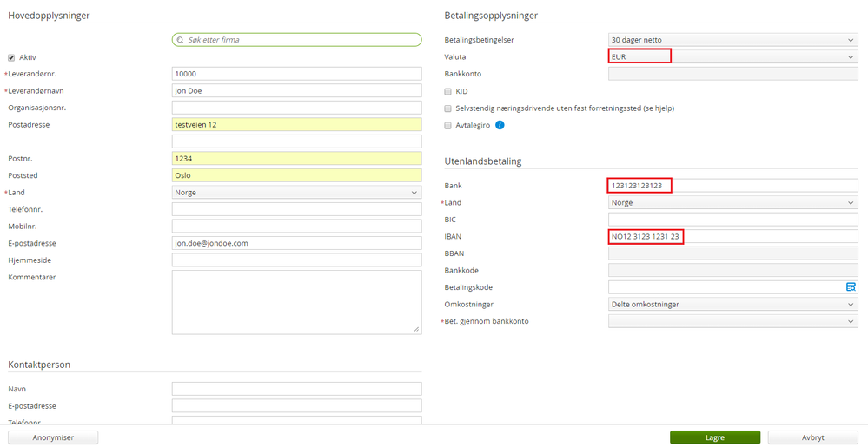868x447 pixels.
Task: Click the BIC input field
Action: tap(732, 219)
